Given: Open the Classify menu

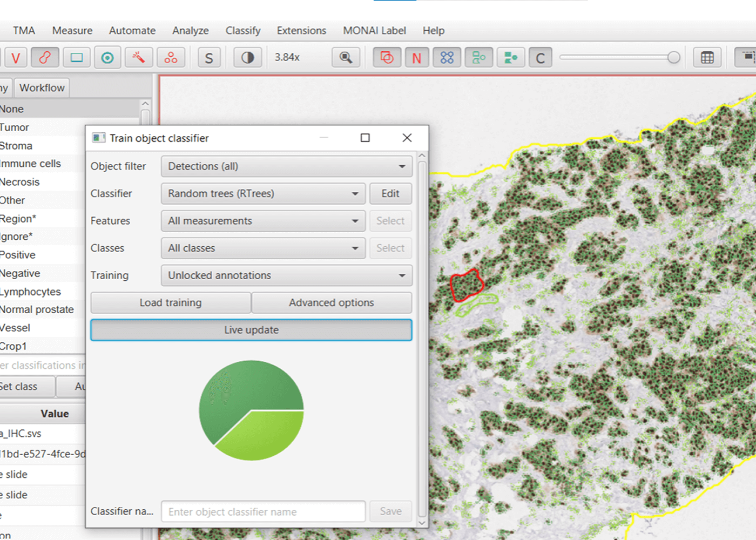Looking at the screenshot, I should point(243,31).
